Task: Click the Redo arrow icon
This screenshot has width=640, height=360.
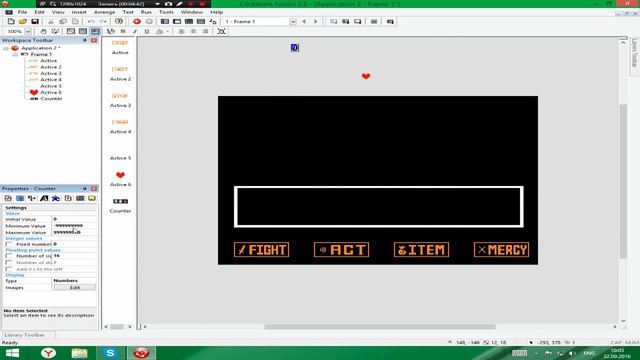Action: (103, 22)
